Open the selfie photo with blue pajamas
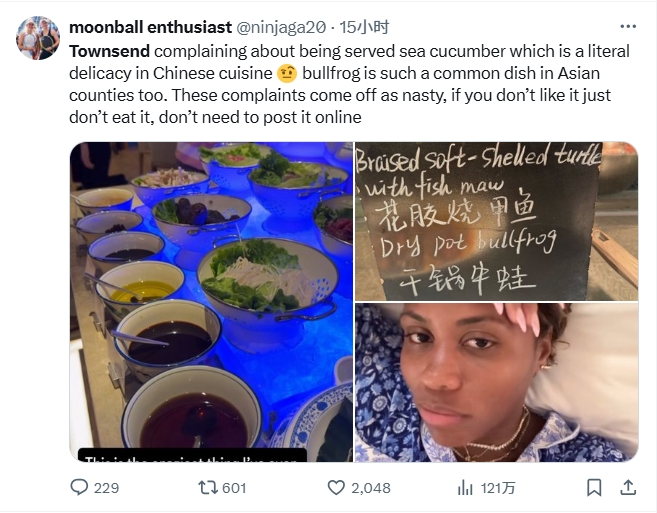The height and width of the screenshot is (513, 657). (497, 382)
